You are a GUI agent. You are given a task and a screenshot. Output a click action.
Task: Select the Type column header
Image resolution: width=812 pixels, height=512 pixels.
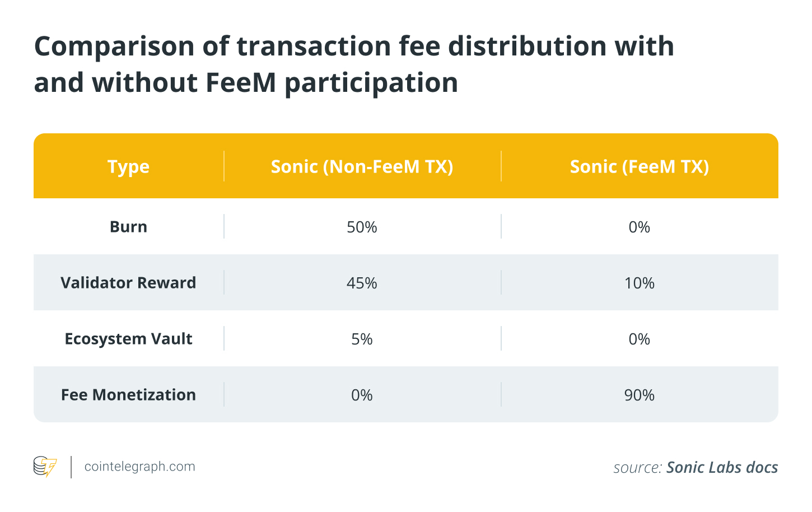point(128,166)
